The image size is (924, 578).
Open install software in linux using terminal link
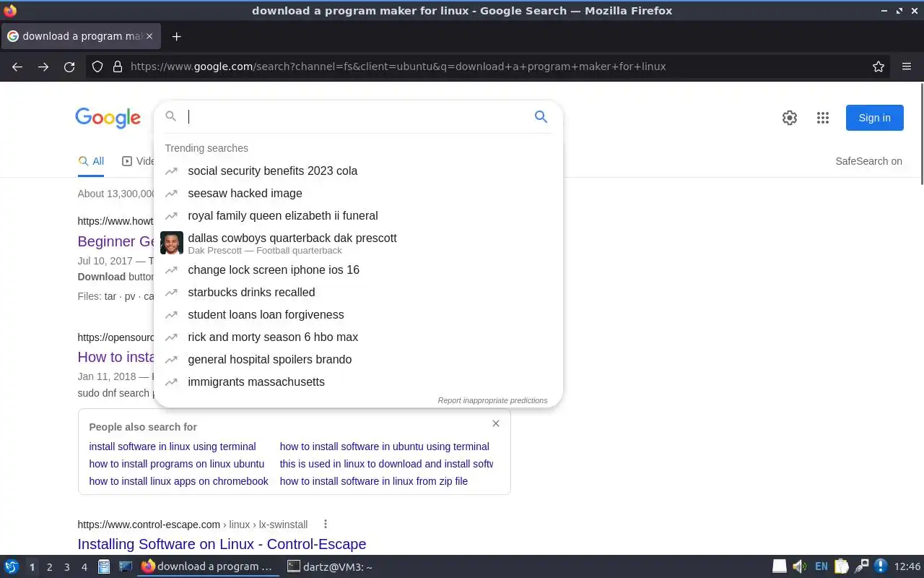173,447
